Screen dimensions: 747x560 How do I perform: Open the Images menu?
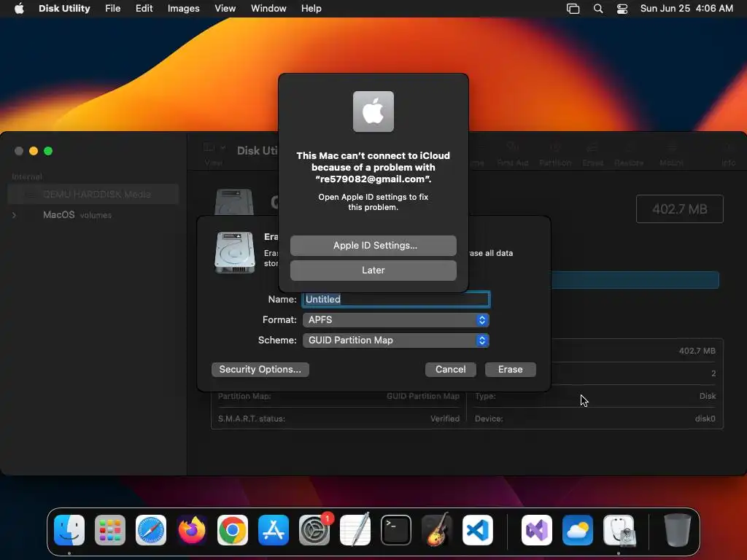tap(183, 9)
